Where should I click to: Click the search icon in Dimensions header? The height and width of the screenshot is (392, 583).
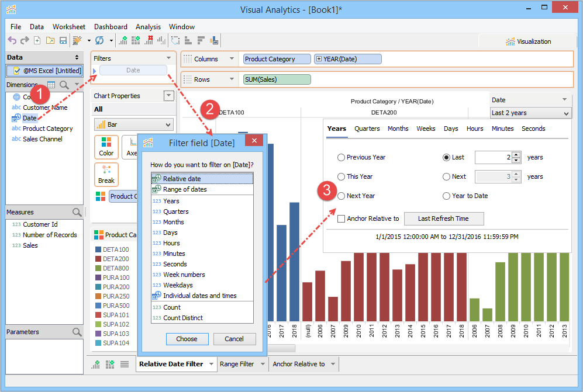(64, 85)
